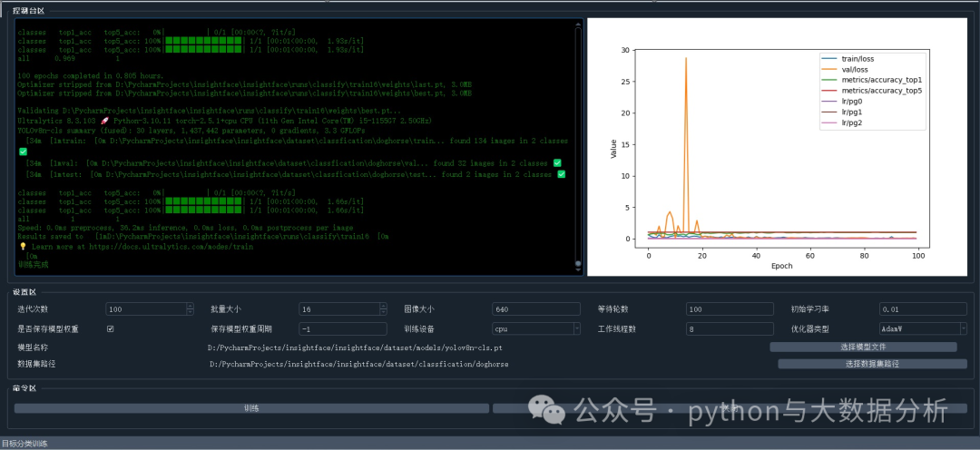Click the console output vertical scrollbar

(x=578, y=147)
